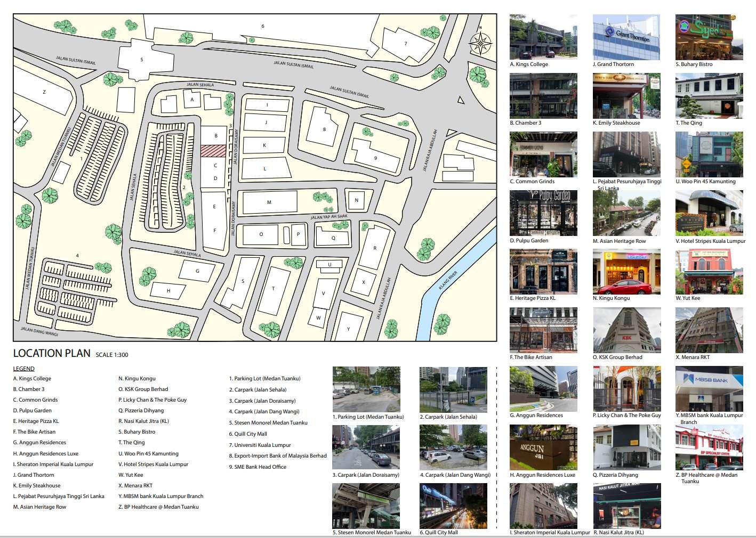Open the Hotel Stripes Kuala Lumpur photo

709,213
